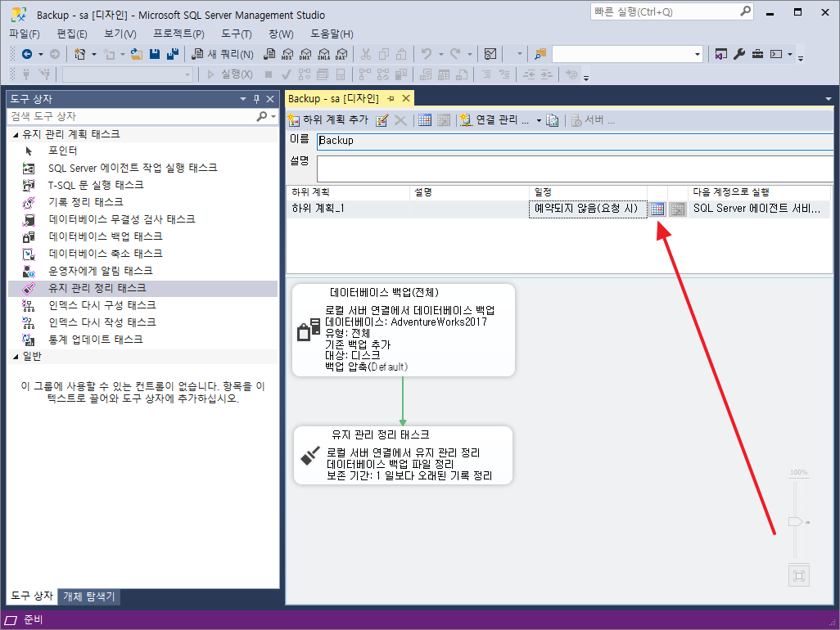Close the Backup - sa [디자인] tab
The image size is (840, 630).
tap(406, 98)
